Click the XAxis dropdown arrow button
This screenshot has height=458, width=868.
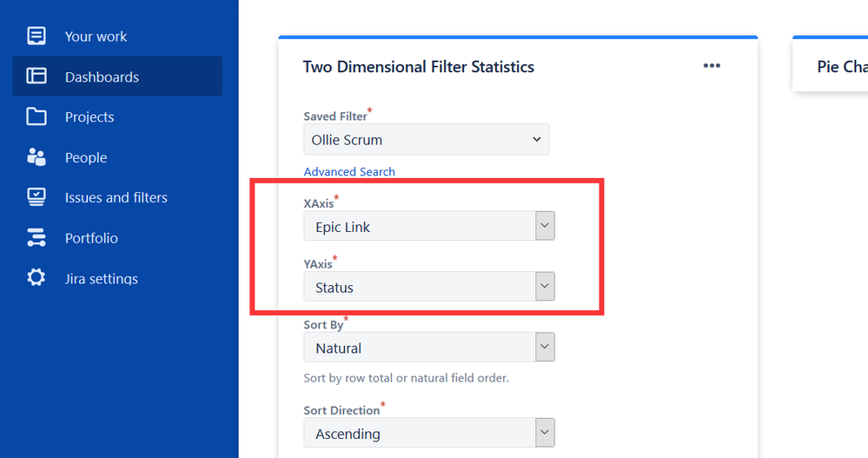[545, 226]
